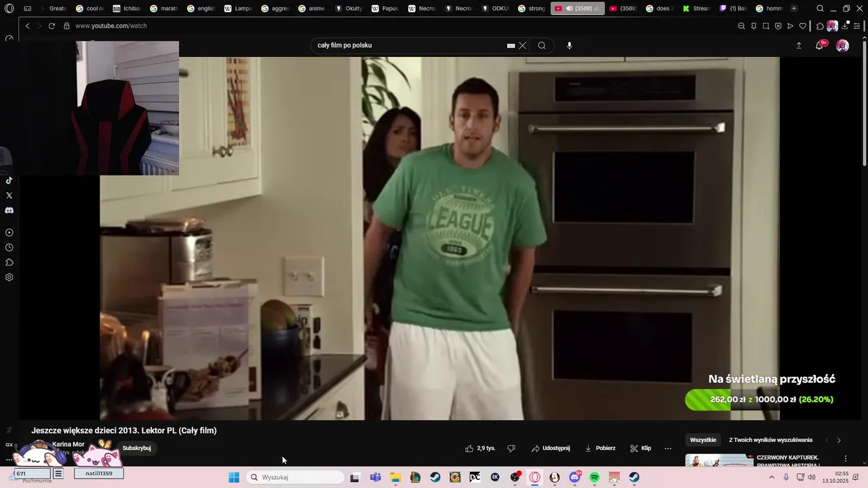Click the video player to pause
This screenshot has width=868, height=488.
(x=439, y=239)
